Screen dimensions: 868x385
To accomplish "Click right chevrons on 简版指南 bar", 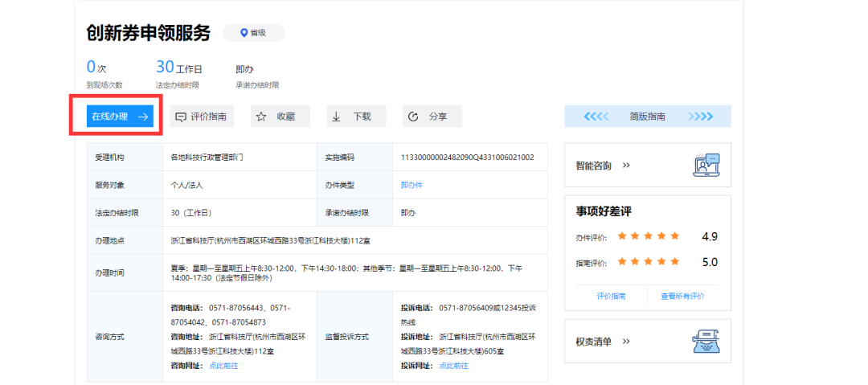I will click(x=700, y=117).
